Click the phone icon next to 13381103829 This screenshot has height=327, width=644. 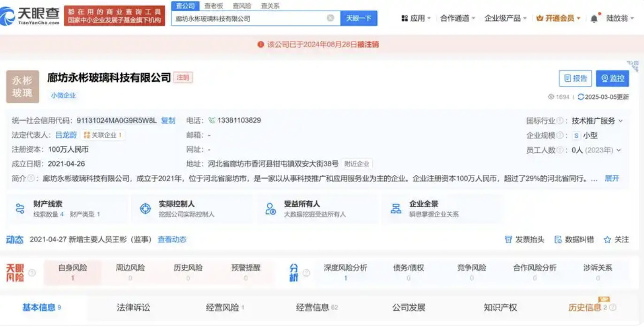212,120
